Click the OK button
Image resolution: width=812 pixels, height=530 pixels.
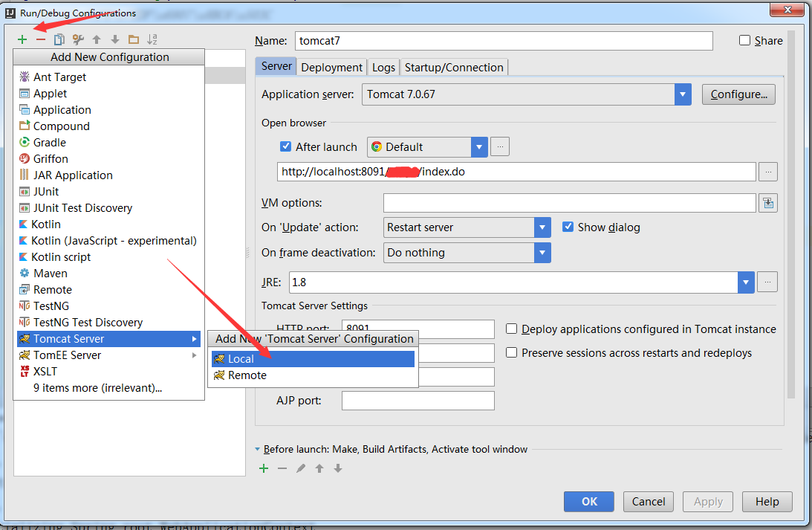tap(589, 502)
